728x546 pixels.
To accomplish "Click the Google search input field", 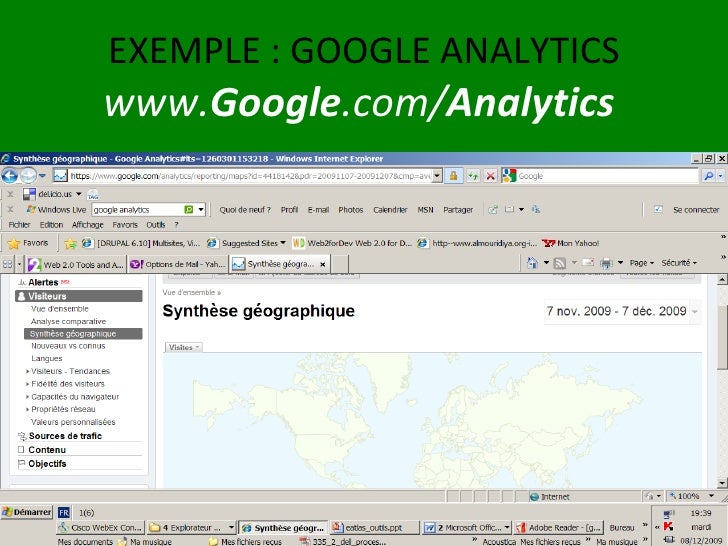I will coord(606,176).
